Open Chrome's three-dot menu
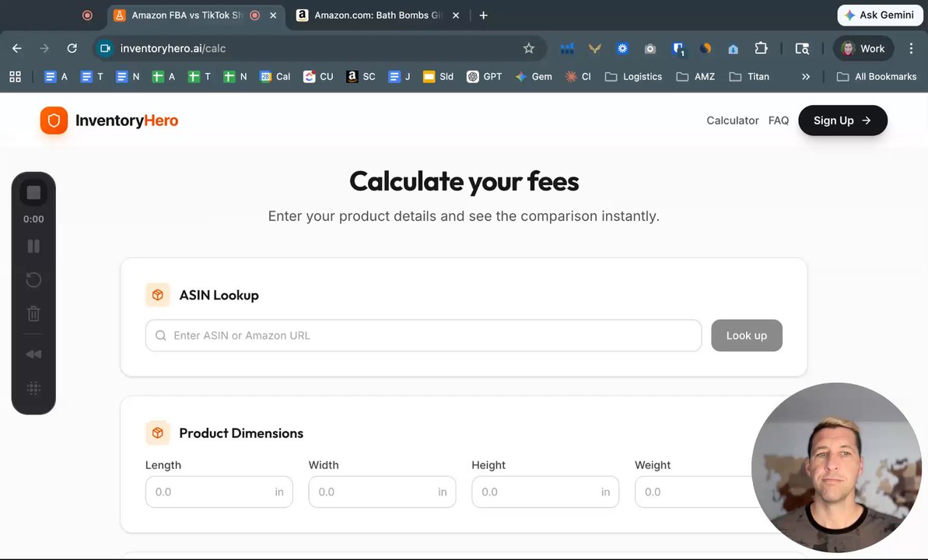The height and width of the screenshot is (560, 928). click(911, 48)
